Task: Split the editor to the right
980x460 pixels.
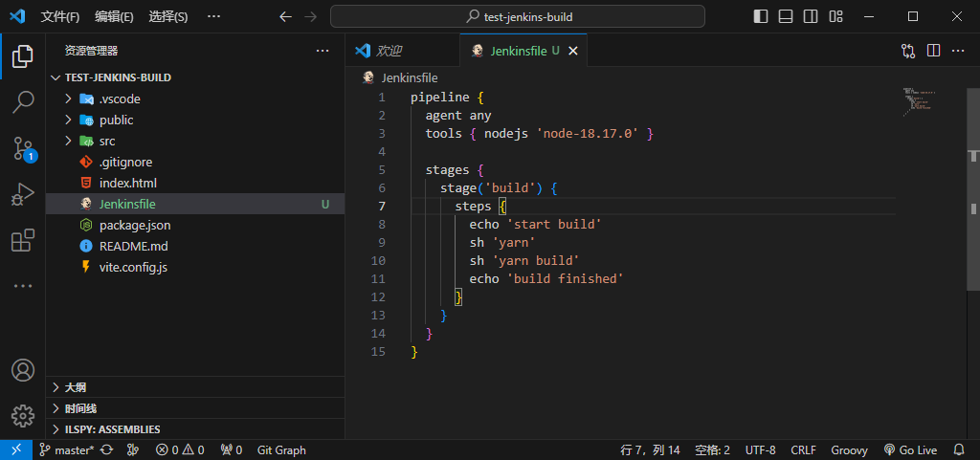Action: pyautogui.click(x=933, y=52)
